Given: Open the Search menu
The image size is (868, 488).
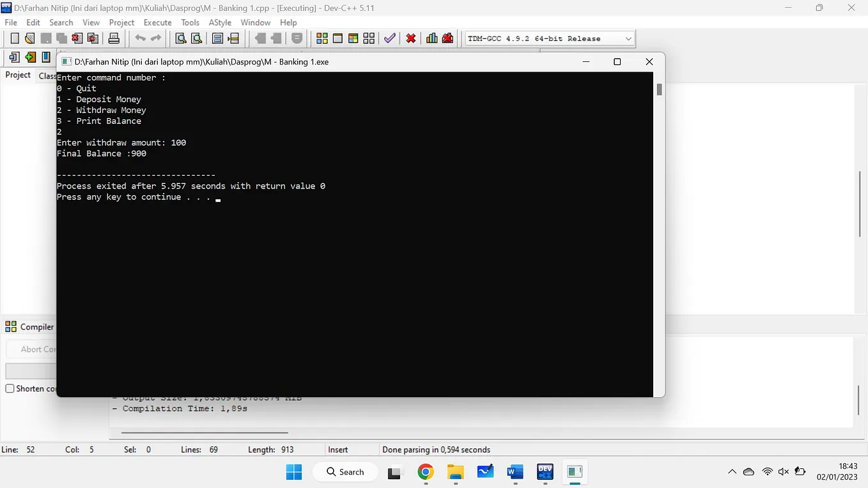Looking at the screenshot, I should pos(61,22).
